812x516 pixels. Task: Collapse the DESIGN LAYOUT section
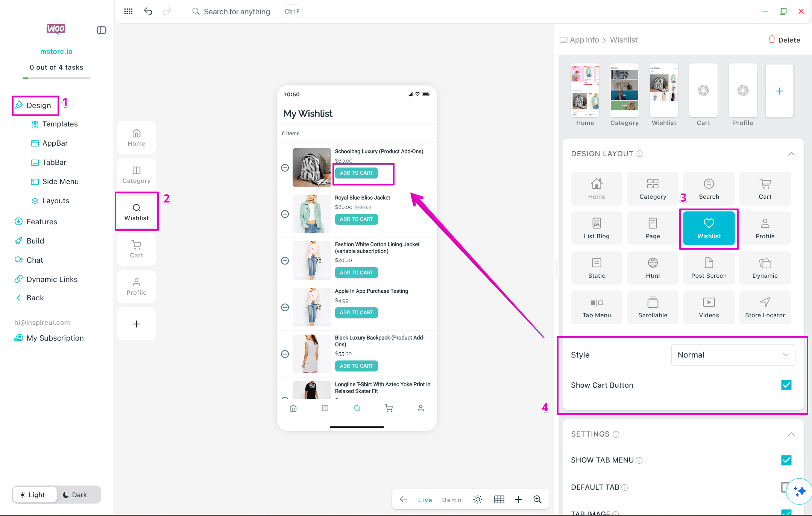point(791,154)
